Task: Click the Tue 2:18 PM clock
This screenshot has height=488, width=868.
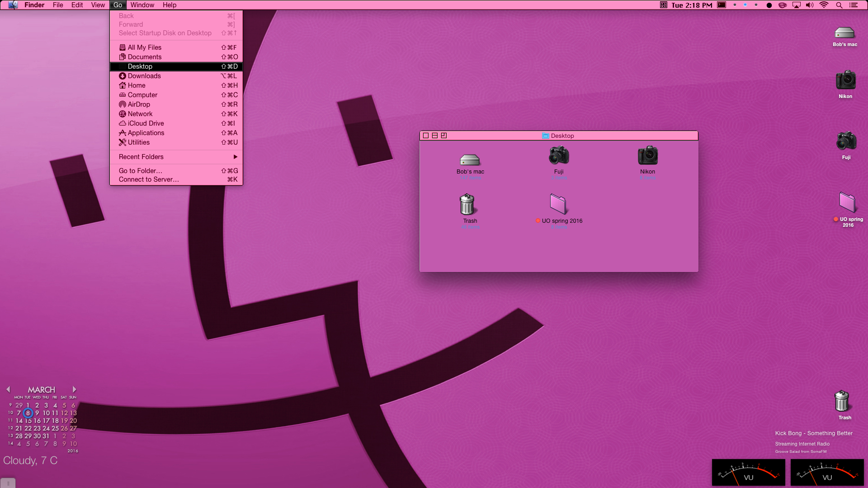Action: pos(692,5)
